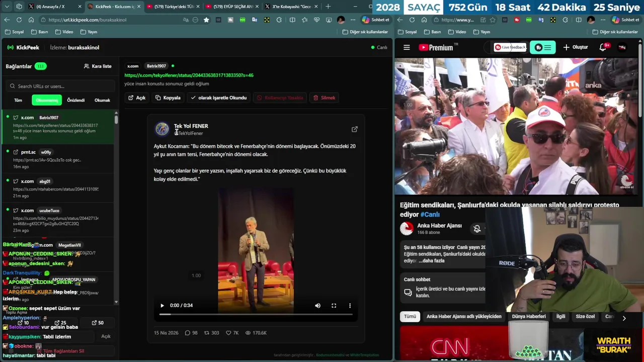Screen dimensions: 644x362
Task: Click the tweet retweet count icon
Action: click(x=206, y=333)
